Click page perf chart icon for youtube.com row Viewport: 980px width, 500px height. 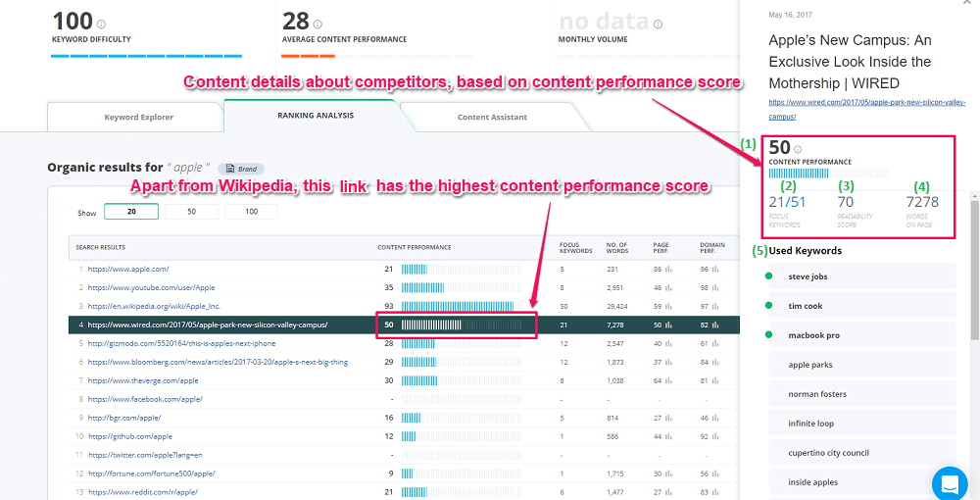667,288
